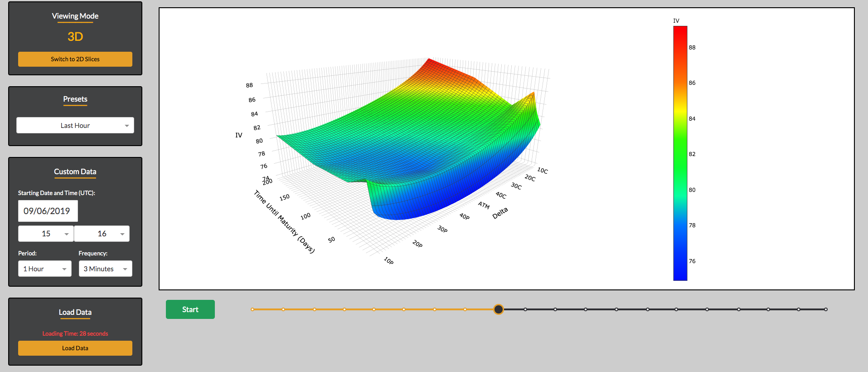This screenshot has width=868, height=372.
Task: Click the arrow icon on Presets dropdown
Action: click(127, 126)
